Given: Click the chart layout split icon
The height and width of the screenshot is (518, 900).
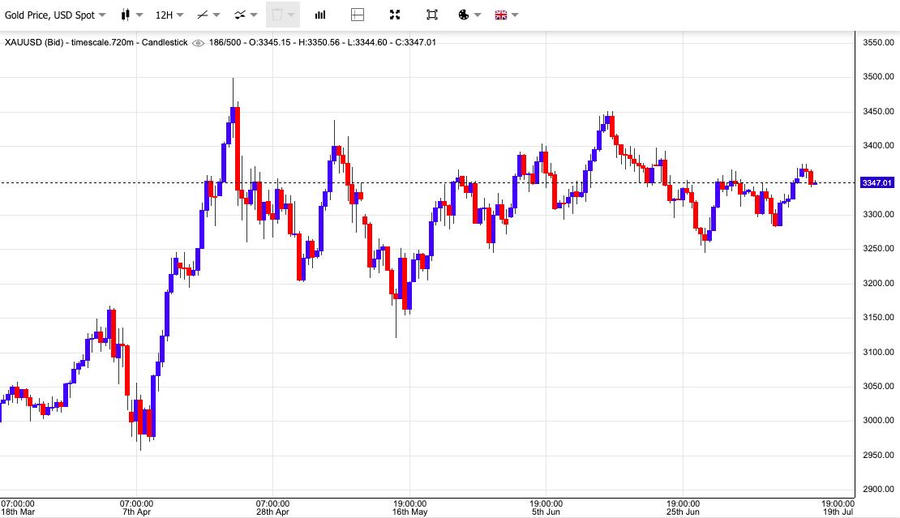Looking at the screenshot, I should tap(358, 15).
